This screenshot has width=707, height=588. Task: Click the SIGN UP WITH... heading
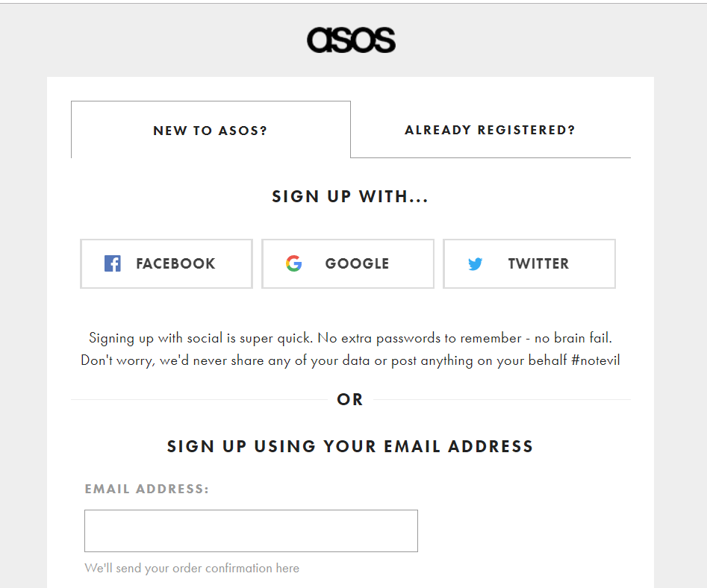(349, 196)
